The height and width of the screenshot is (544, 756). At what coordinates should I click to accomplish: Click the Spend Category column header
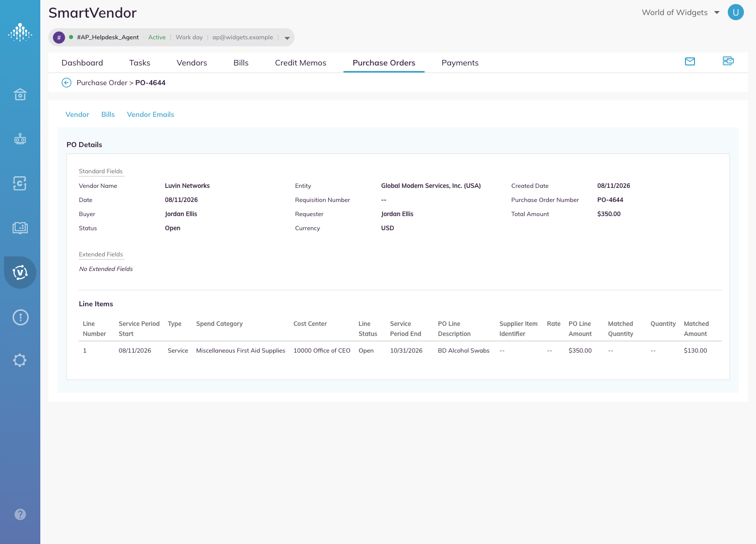point(219,324)
